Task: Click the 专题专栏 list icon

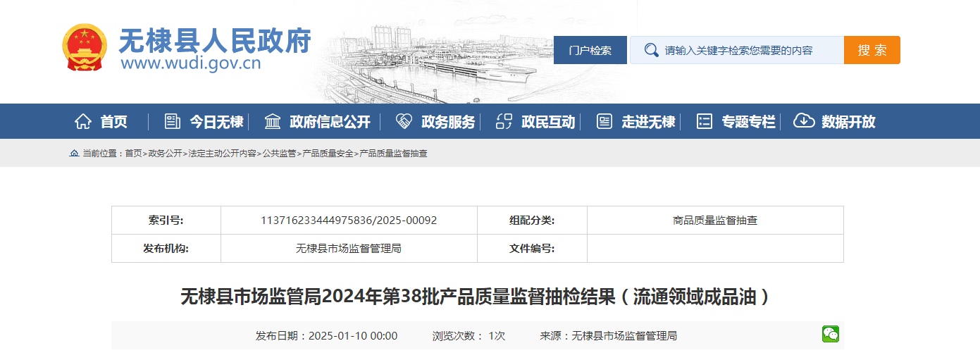Action: 705,121
